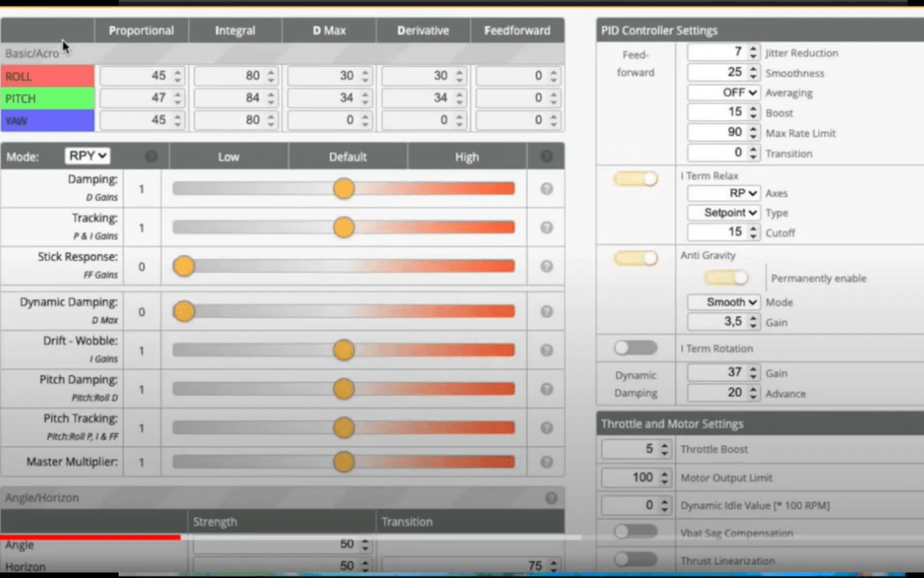924x578 pixels.
Task: Click the Proportional column header
Action: click(141, 31)
